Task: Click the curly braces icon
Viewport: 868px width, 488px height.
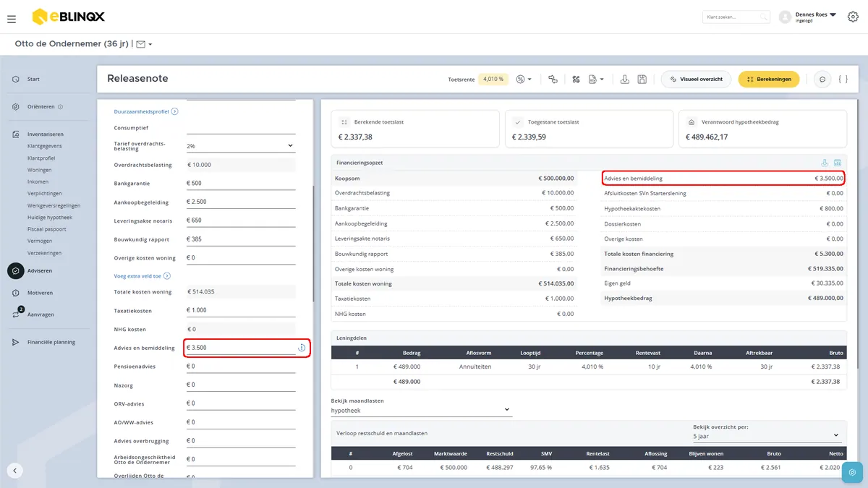Action: pyautogui.click(x=843, y=79)
